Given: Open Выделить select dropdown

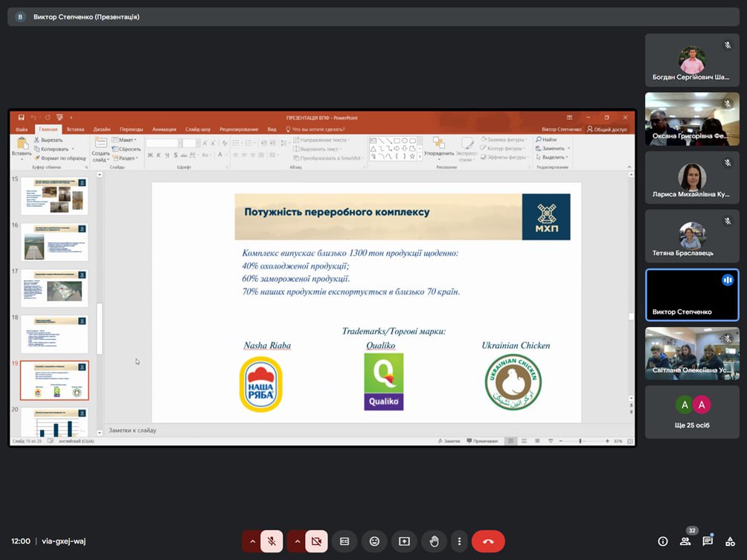Looking at the screenshot, I should click(x=551, y=157).
